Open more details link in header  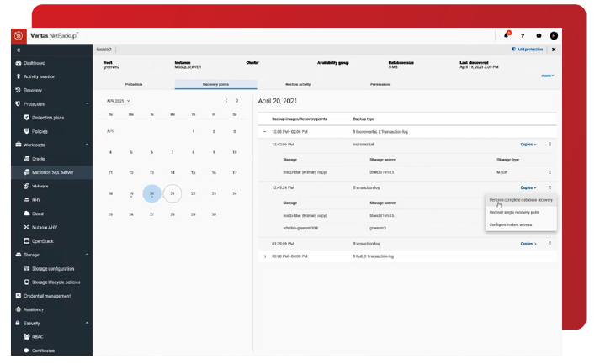coord(548,76)
